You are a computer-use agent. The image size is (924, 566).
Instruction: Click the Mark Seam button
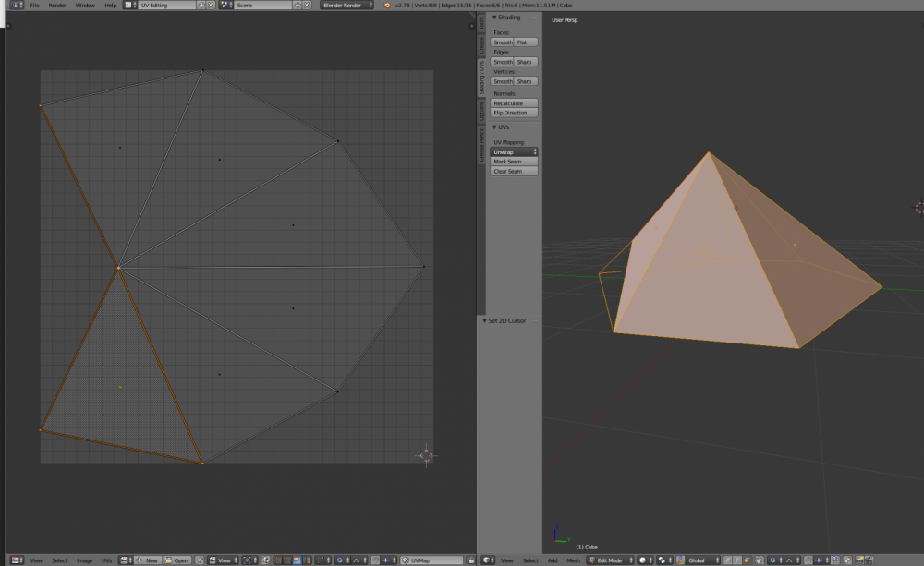coord(514,162)
